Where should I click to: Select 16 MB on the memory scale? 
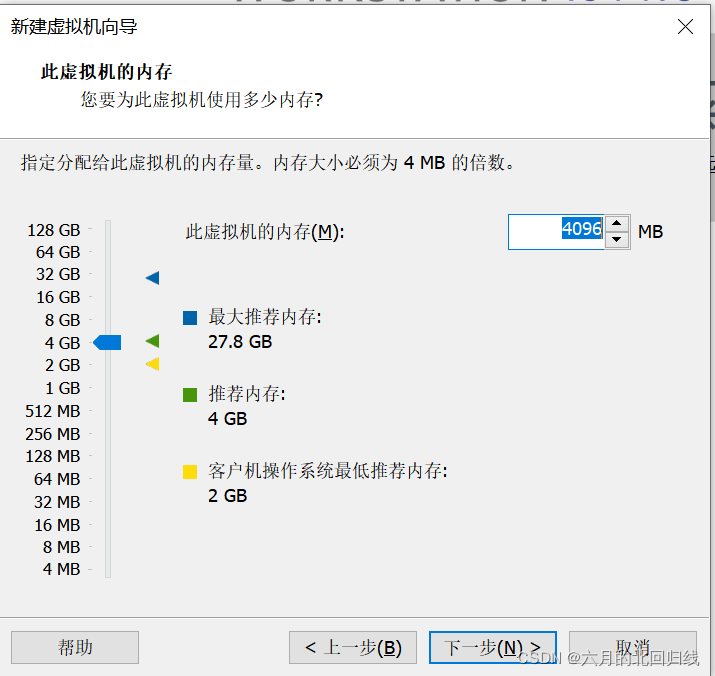point(57,525)
